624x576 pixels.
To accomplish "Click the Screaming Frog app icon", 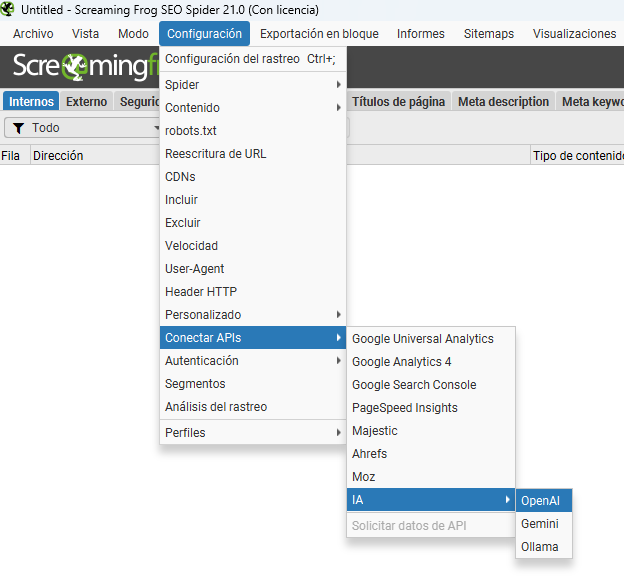I will coord(8,9).
